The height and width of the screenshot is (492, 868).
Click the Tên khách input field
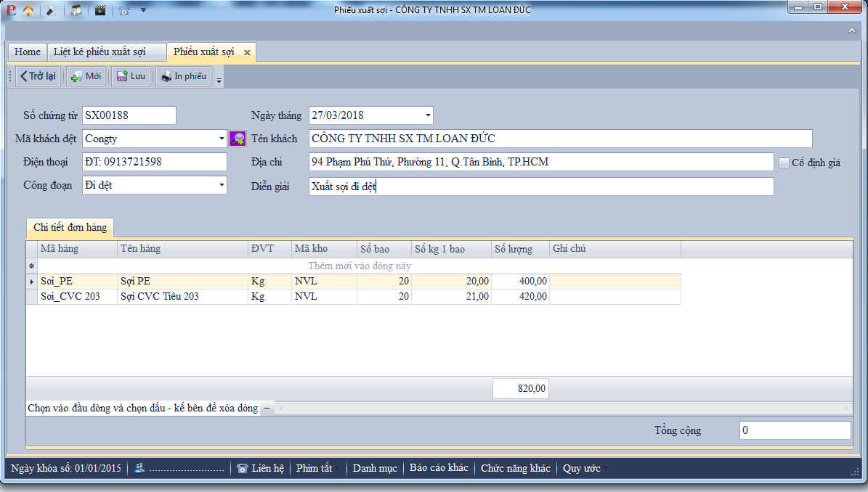tap(560, 139)
